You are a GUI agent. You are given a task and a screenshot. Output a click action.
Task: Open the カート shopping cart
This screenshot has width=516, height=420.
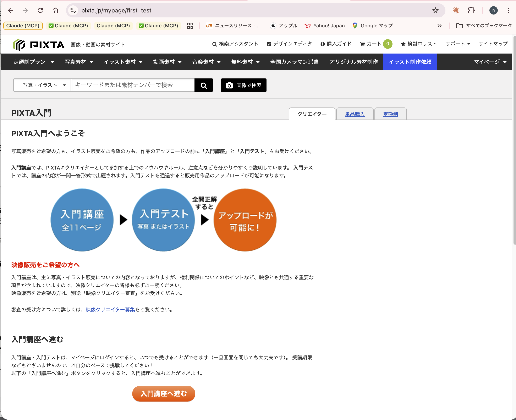click(x=370, y=44)
